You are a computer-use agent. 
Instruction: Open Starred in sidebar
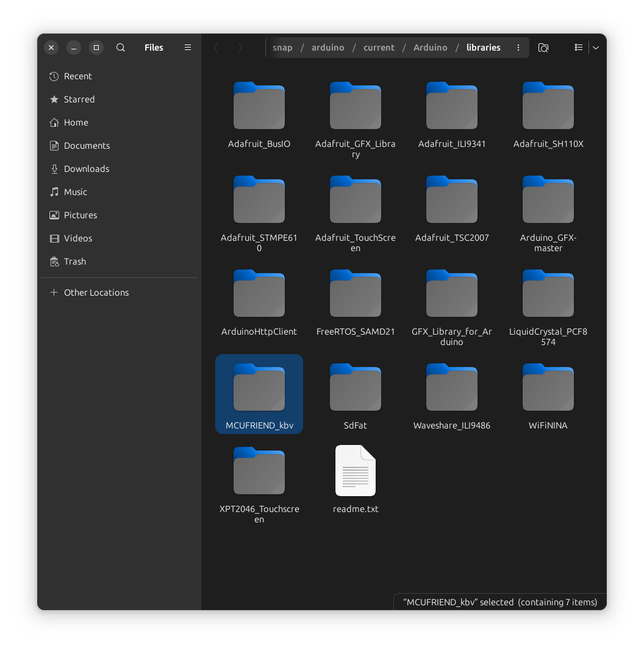click(120, 99)
